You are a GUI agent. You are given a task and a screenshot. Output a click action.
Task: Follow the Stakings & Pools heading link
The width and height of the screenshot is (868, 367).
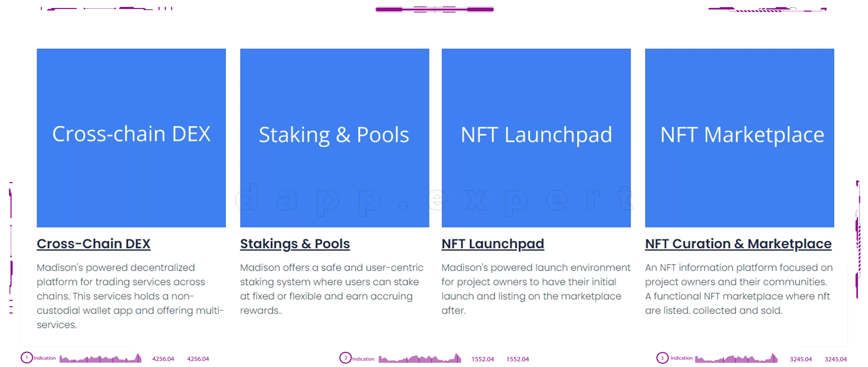pyautogui.click(x=295, y=244)
